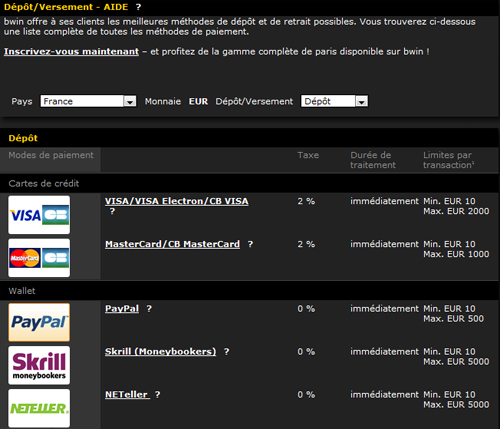The width and height of the screenshot is (500, 429).
Task: Open the Skrill (Moneybookers) link
Action: pos(161,352)
